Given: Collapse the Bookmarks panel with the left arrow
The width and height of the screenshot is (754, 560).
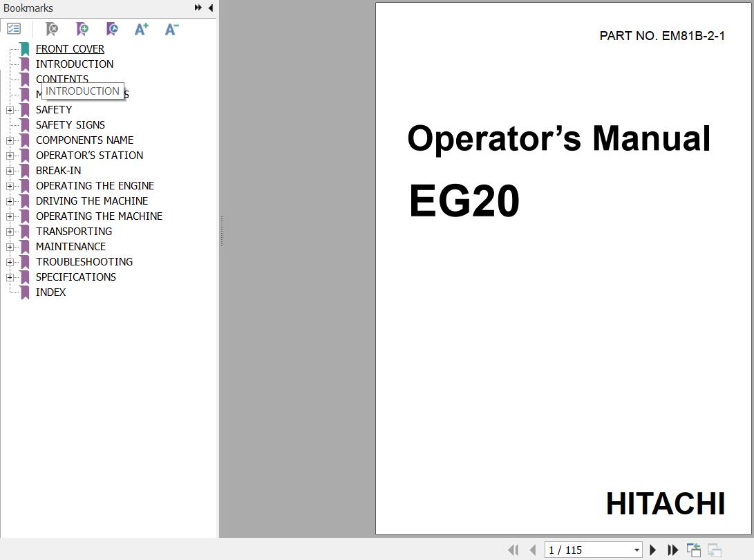Looking at the screenshot, I should point(211,8).
